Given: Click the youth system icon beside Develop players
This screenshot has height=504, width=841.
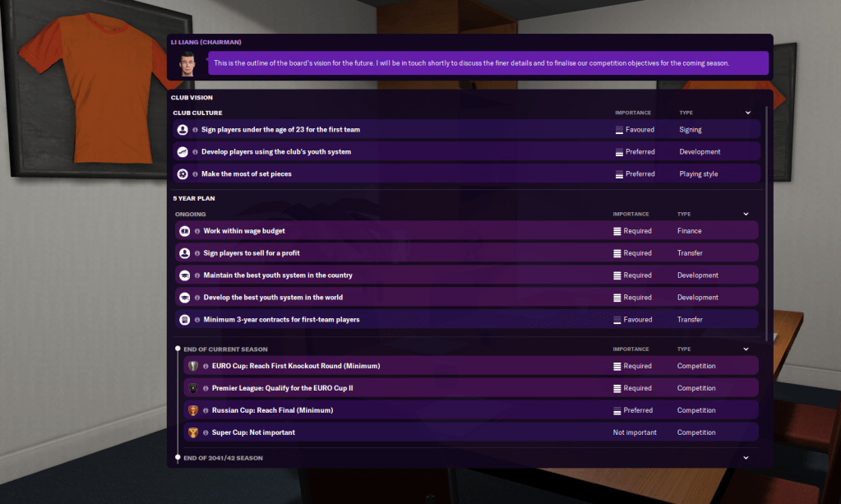Looking at the screenshot, I should 183,152.
